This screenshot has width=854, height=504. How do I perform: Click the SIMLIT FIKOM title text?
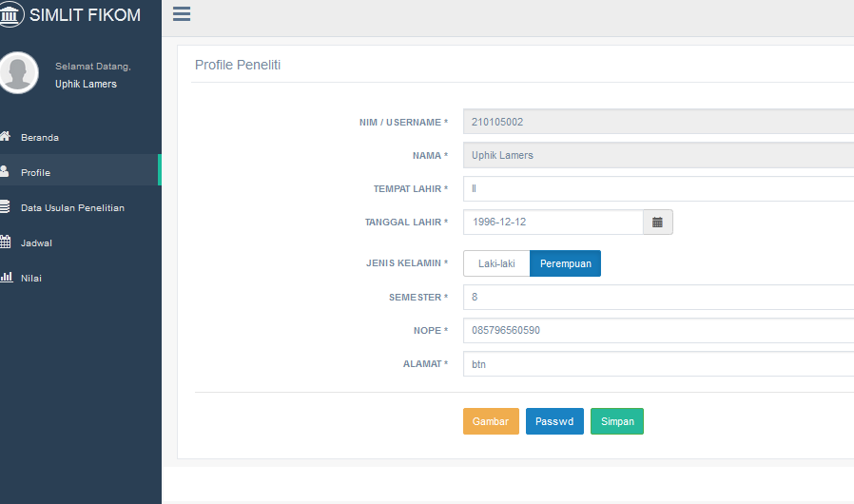tap(85, 14)
